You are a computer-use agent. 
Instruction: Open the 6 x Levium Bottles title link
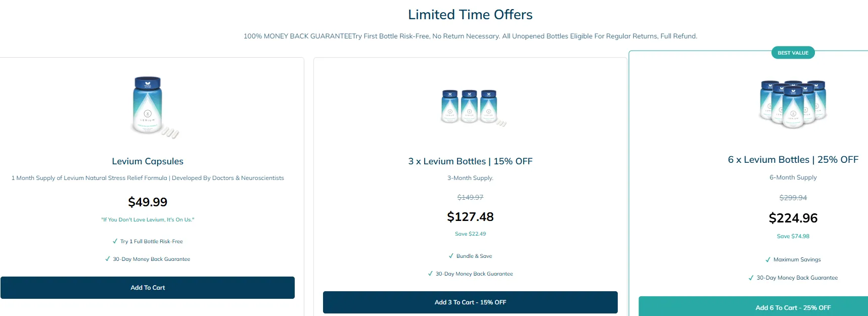[x=793, y=160]
